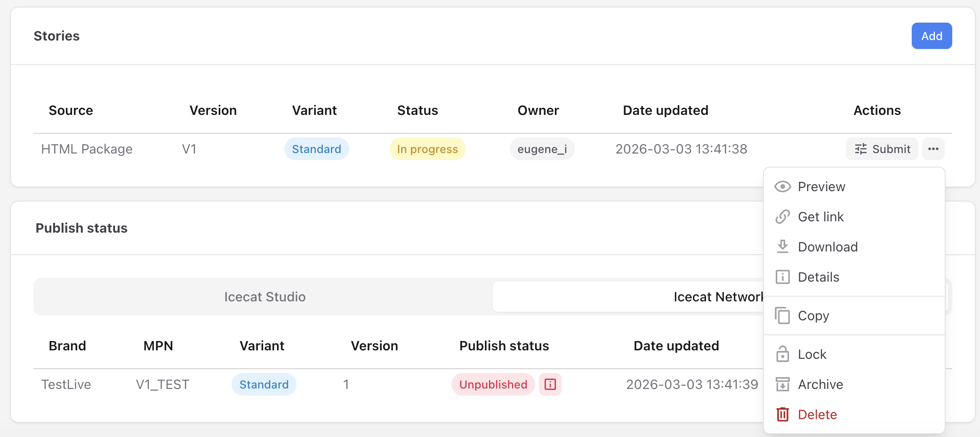This screenshot has width=980, height=437.
Task: Click the padlock icon for Lock
Action: coord(782,354)
